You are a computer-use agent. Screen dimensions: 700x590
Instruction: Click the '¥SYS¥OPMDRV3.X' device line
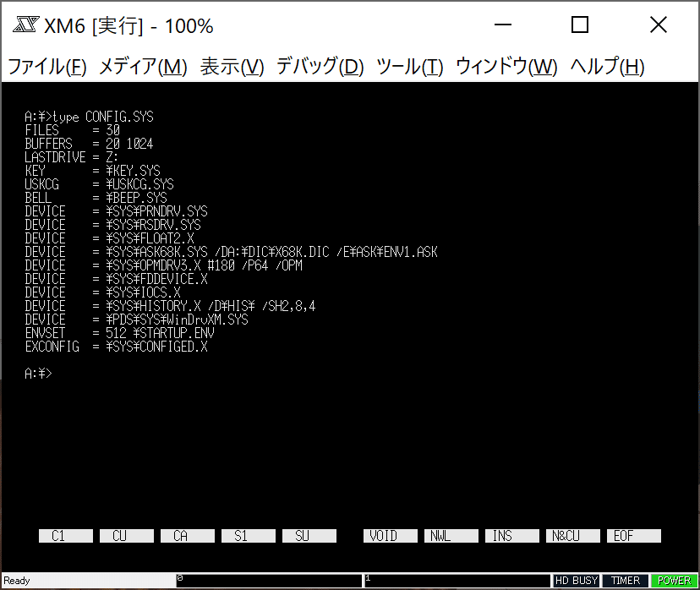(163, 265)
